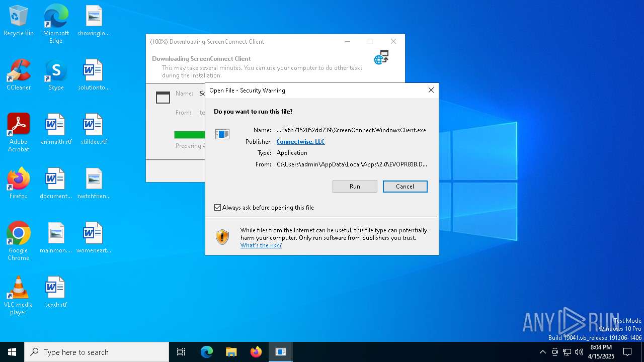
Task: Open the Task View taskbar button
Action: pos(181,352)
